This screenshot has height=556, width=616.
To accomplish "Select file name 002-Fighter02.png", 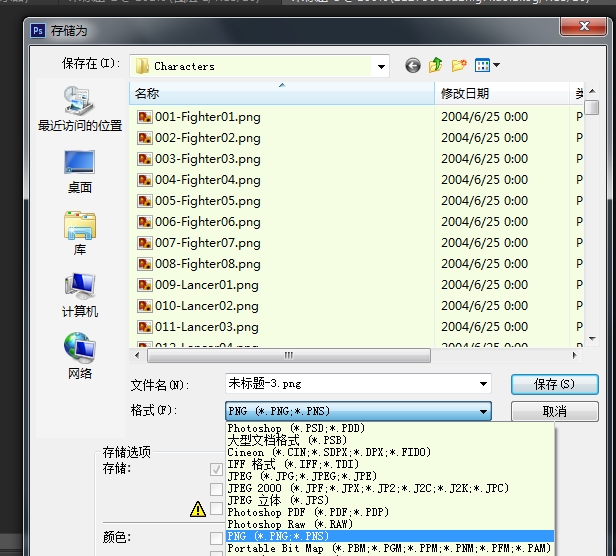I will (x=208, y=138).
